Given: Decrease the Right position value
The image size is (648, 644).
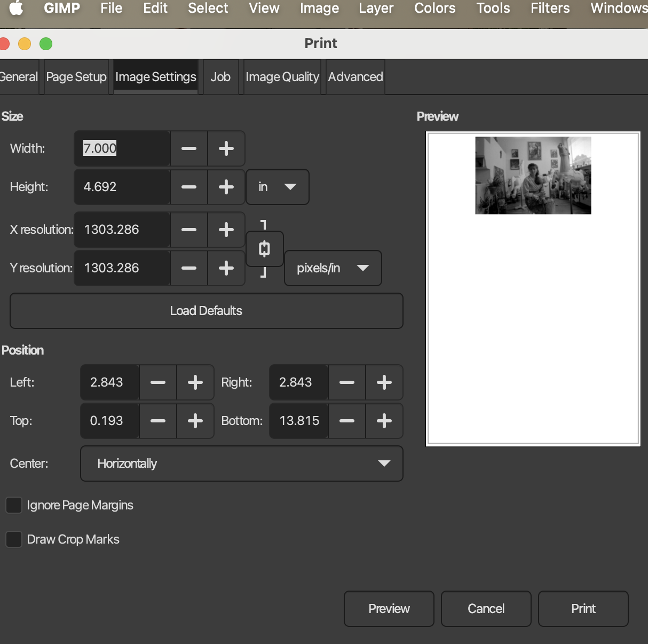Looking at the screenshot, I should tap(347, 382).
